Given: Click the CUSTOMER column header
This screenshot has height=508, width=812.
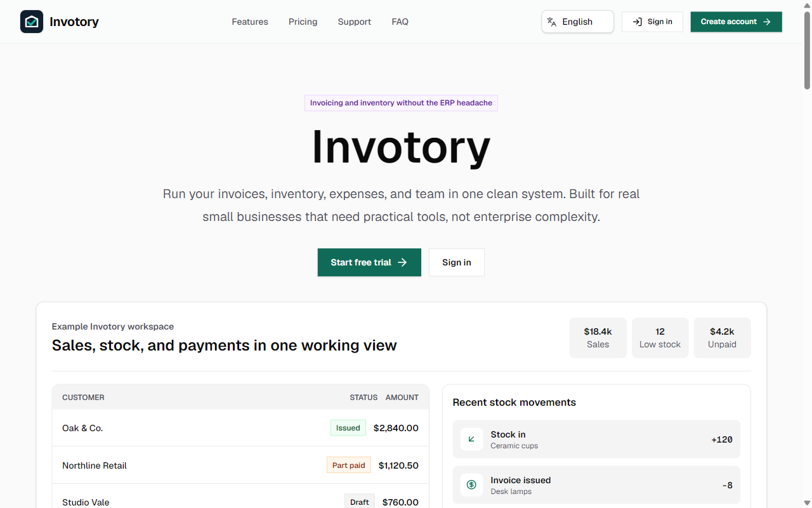Looking at the screenshot, I should click(x=83, y=398).
